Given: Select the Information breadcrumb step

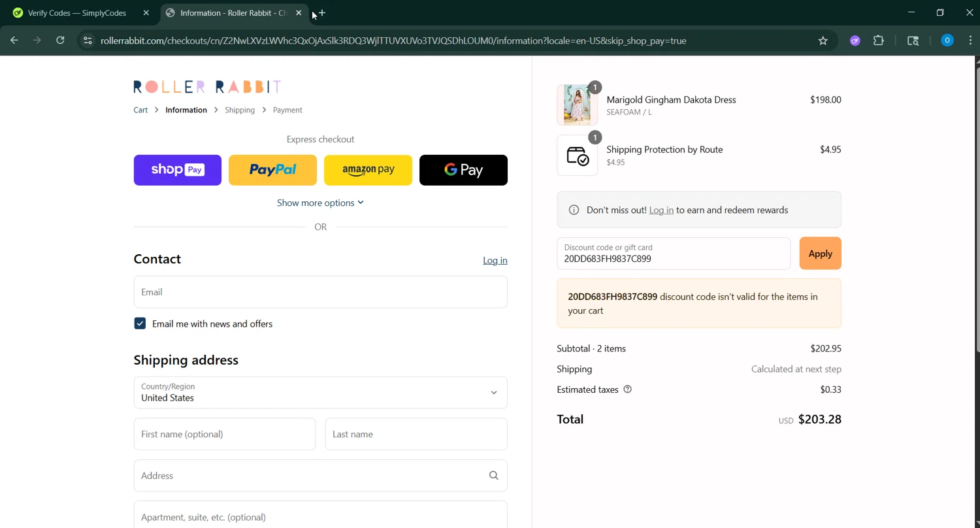Looking at the screenshot, I should [x=186, y=110].
